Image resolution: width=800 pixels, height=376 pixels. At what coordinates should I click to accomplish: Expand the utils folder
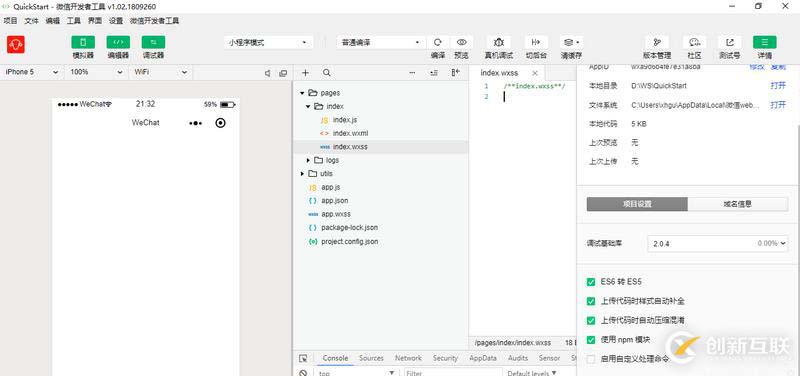pyautogui.click(x=302, y=174)
